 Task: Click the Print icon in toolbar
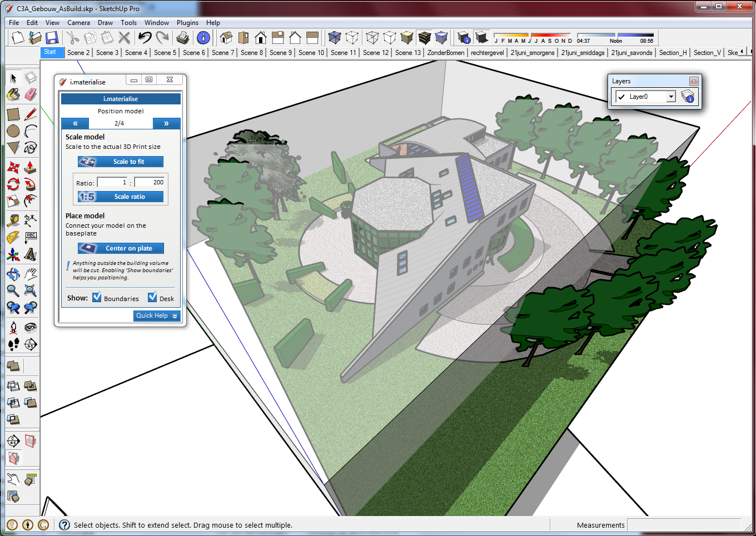[x=183, y=38]
